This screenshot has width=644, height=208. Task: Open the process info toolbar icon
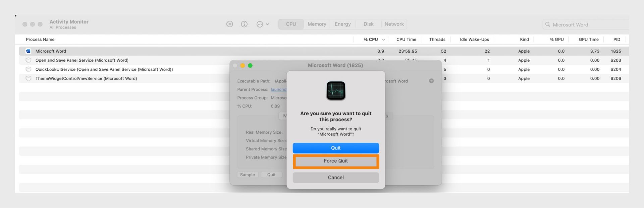pyautogui.click(x=244, y=24)
